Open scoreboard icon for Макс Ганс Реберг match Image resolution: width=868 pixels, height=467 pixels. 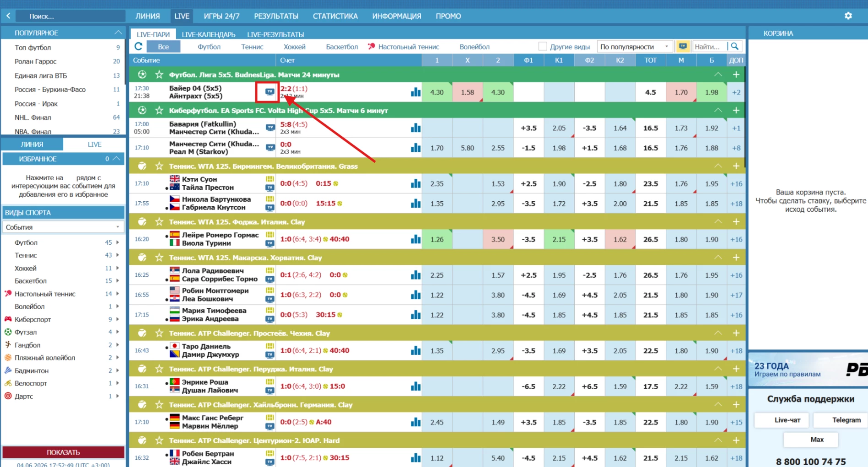click(x=270, y=418)
